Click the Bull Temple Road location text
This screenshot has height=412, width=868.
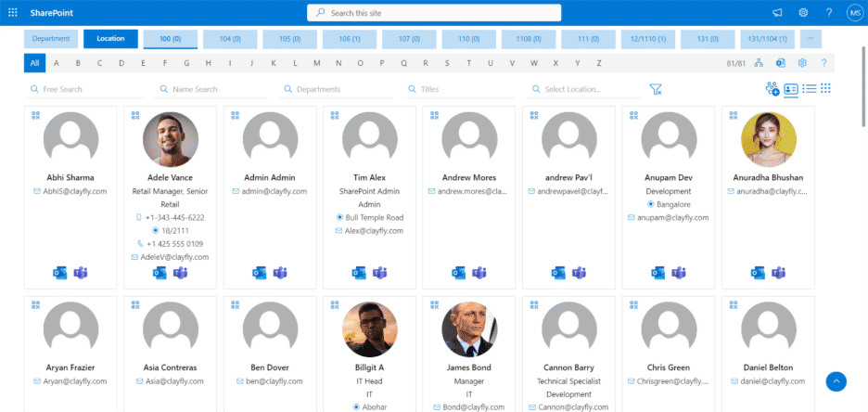tap(375, 217)
